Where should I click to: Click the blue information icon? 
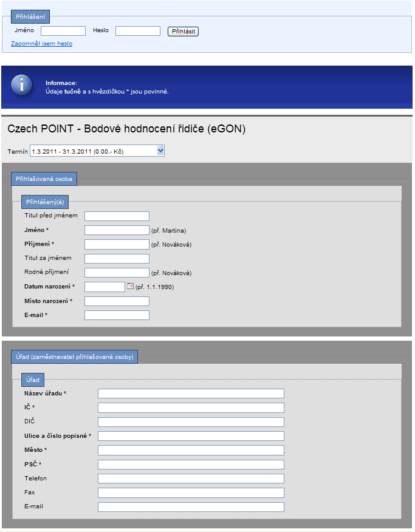pyautogui.click(x=22, y=85)
